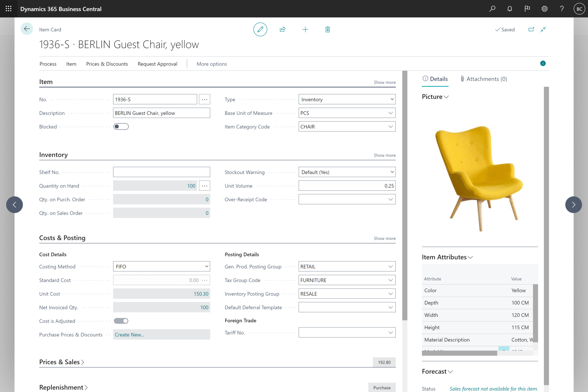Open the edit item pencil icon

pyautogui.click(x=260, y=29)
